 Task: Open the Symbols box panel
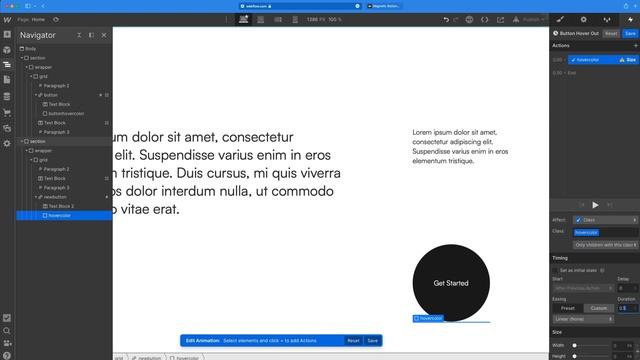(7, 50)
